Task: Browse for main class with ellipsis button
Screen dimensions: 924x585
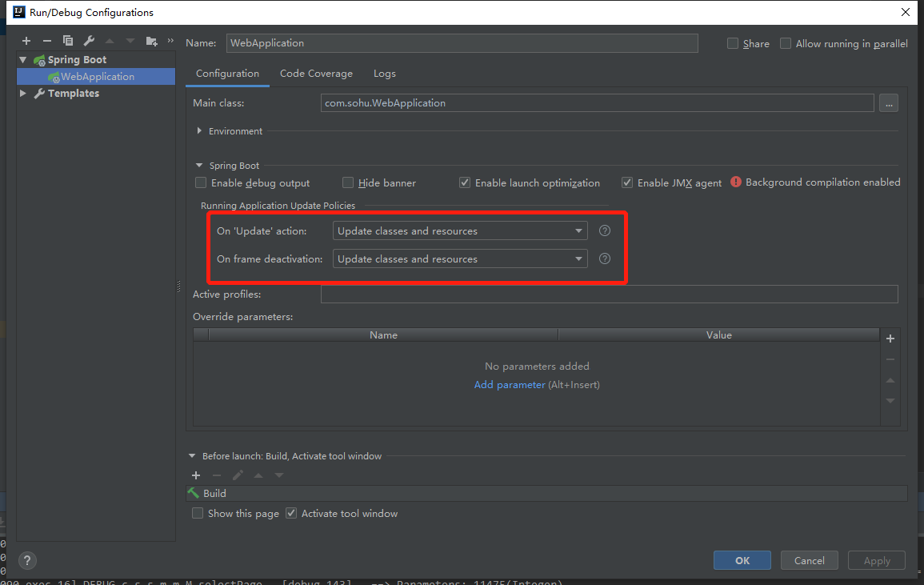Action: [889, 103]
